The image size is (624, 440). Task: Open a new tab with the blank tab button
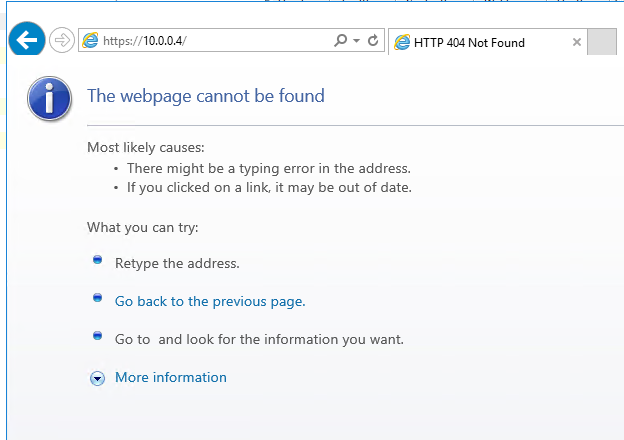point(601,42)
